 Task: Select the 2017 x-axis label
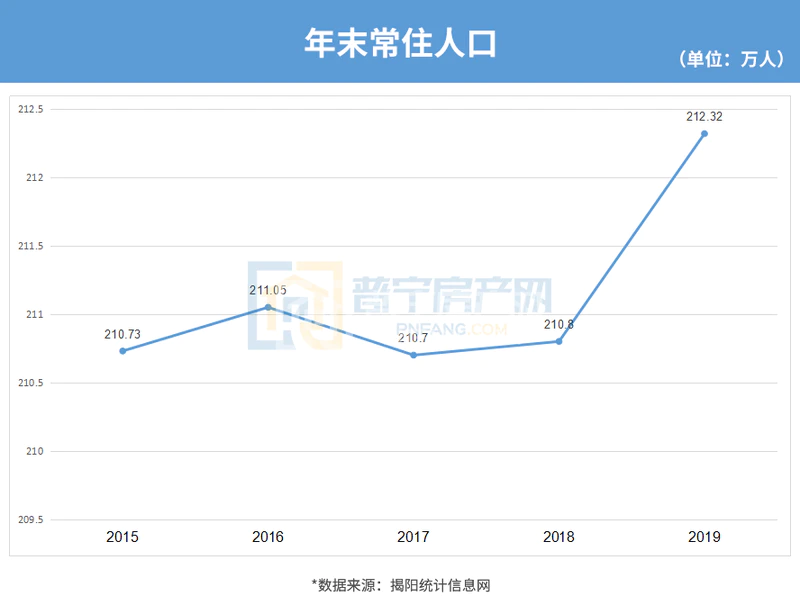(x=413, y=537)
